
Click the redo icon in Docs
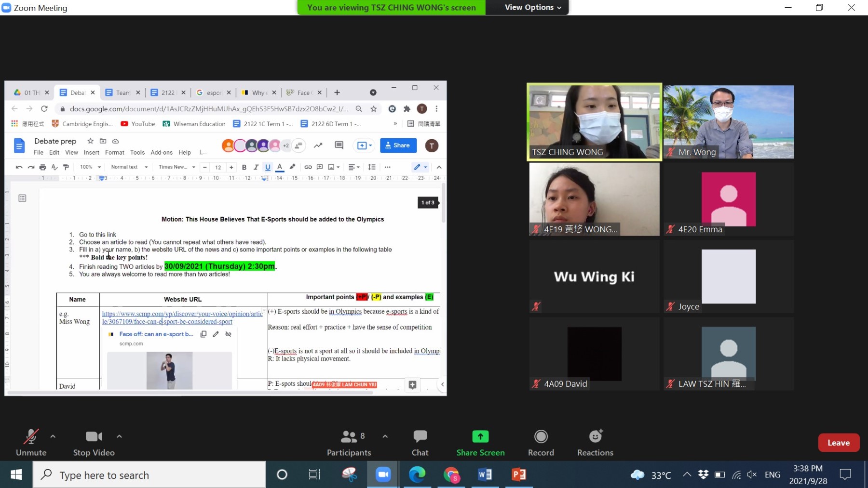(31, 167)
